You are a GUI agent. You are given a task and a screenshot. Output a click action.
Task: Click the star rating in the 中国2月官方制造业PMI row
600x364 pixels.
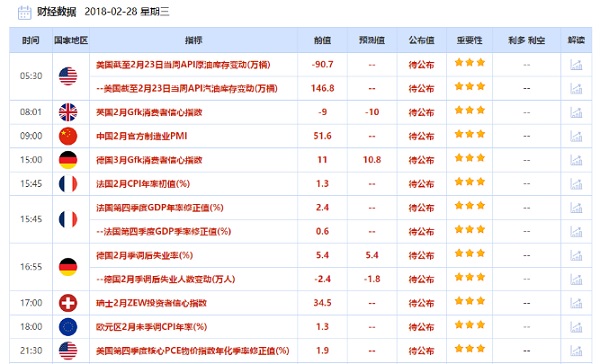coord(470,134)
